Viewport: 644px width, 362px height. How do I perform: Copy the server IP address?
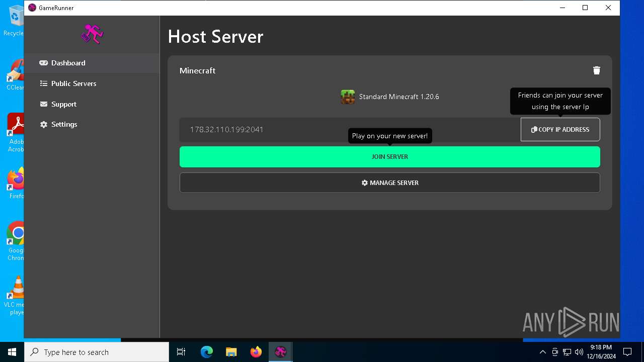coord(560,129)
